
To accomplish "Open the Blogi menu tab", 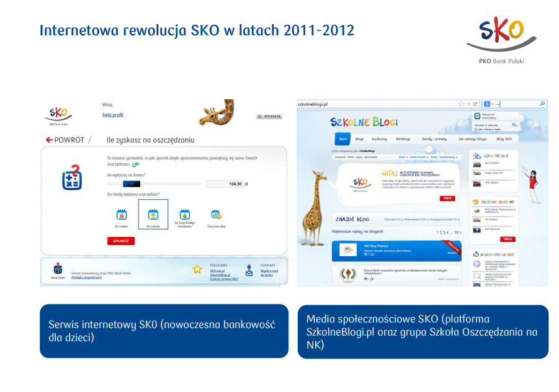I will point(359,139).
